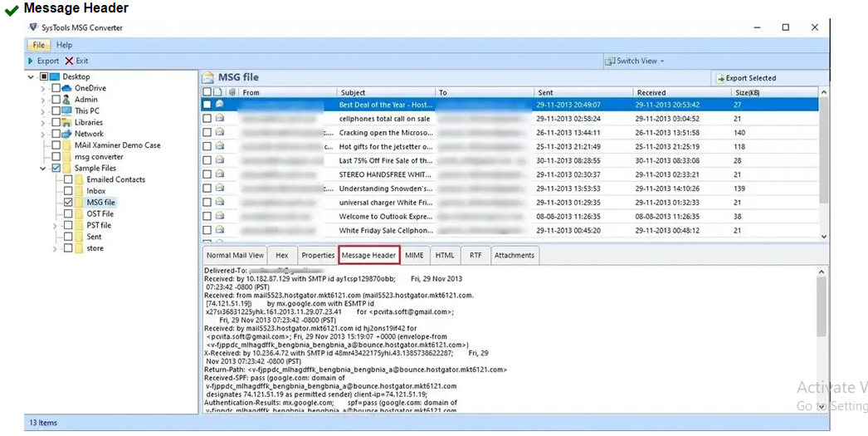Check the OST File checkbox
This screenshot has width=868, height=436.
pyautogui.click(x=68, y=213)
